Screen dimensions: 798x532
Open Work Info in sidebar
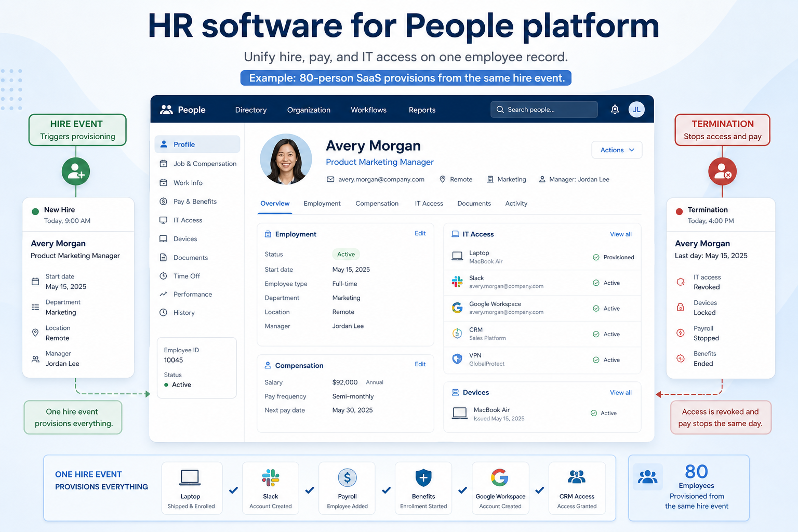coord(197,183)
